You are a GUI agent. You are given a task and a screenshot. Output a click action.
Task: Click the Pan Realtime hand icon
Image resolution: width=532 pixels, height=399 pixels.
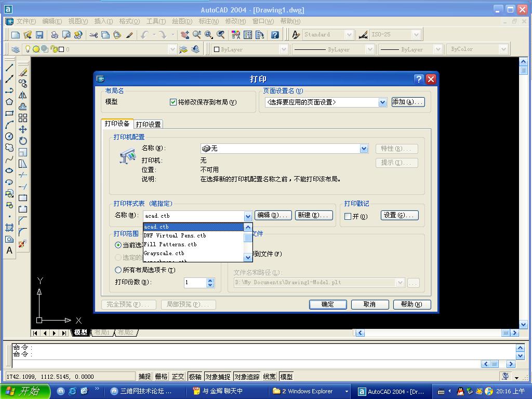[184, 35]
